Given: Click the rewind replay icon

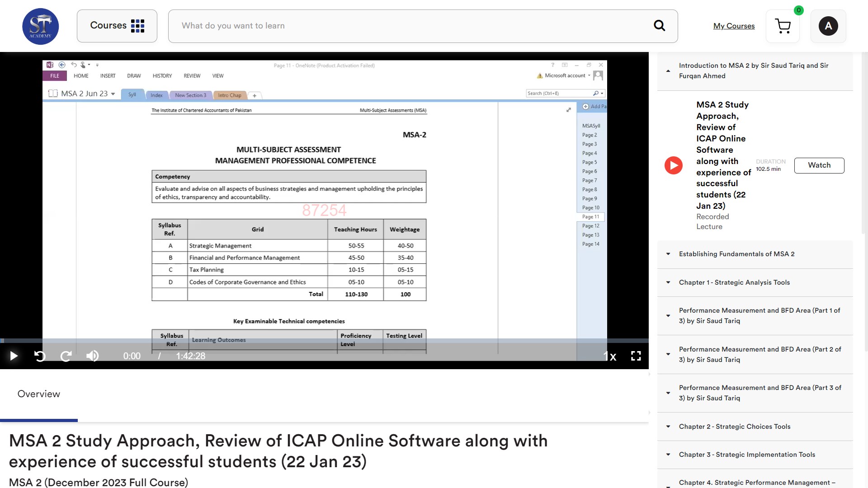Looking at the screenshot, I should tap(40, 356).
